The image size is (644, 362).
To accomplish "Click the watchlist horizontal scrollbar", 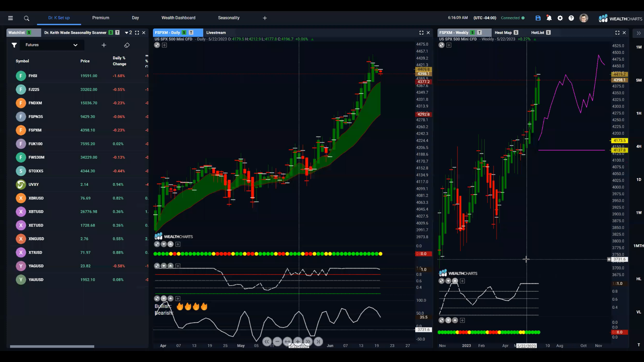I will [52, 347].
